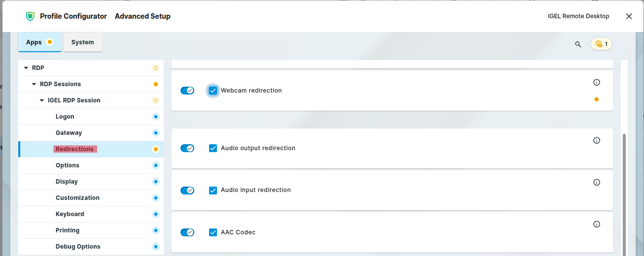Collapse the IGEL RDP Session node
Image resolution: width=644 pixels, height=256 pixels.
coord(42,100)
